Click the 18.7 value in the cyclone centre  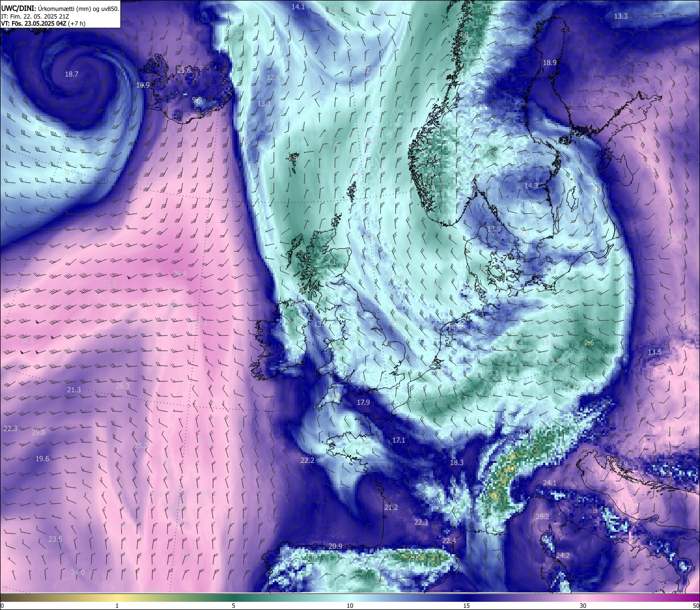click(72, 74)
